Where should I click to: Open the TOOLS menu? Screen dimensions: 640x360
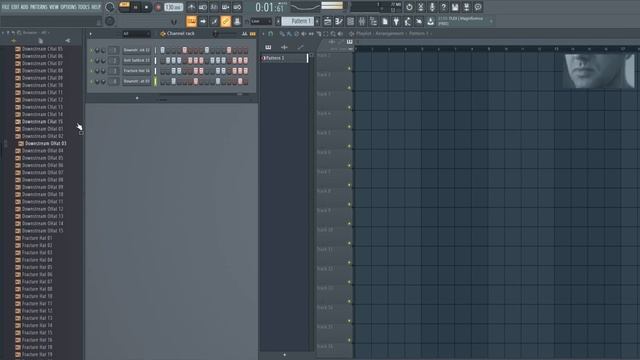point(84,7)
